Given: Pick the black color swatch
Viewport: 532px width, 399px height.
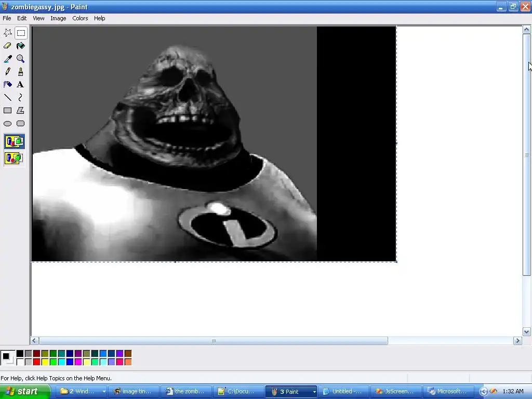Looking at the screenshot, I should (x=20, y=354).
